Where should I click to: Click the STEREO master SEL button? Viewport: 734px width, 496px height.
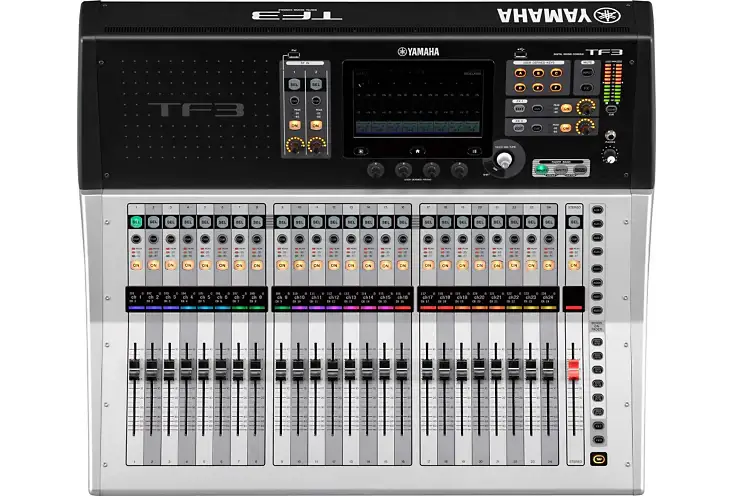[574, 222]
